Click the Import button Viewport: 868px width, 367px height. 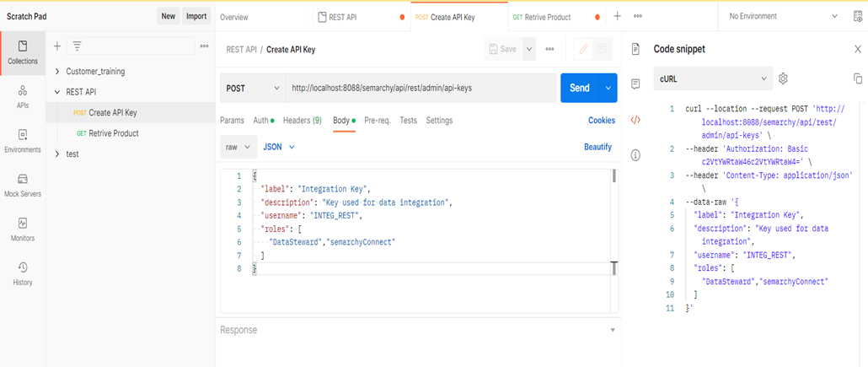(196, 17)
